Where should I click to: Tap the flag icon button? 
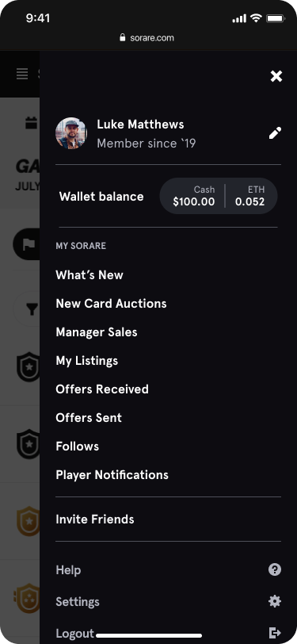click(28, 244)
